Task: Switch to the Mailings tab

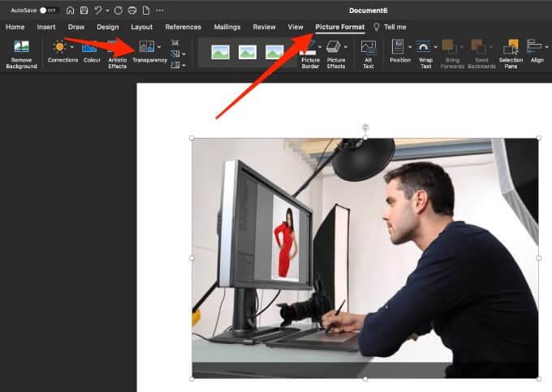Action: pyautogui.click(x=227, y=27)
